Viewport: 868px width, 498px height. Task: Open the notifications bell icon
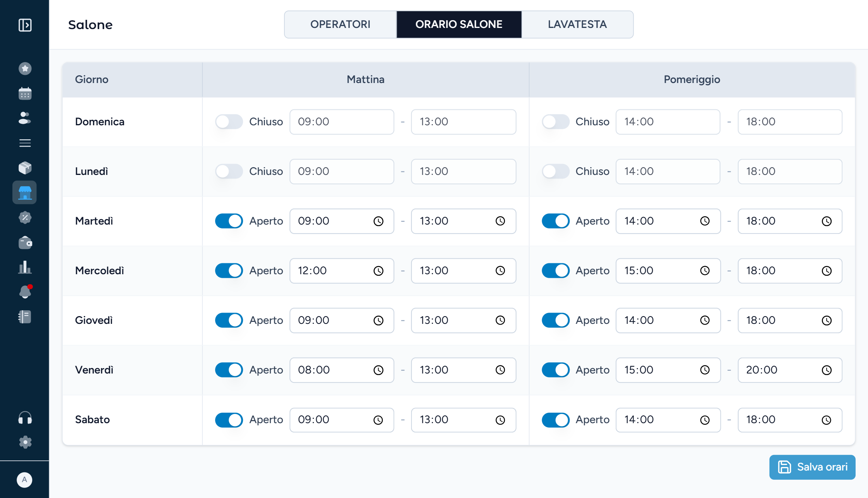click(25, 292)
